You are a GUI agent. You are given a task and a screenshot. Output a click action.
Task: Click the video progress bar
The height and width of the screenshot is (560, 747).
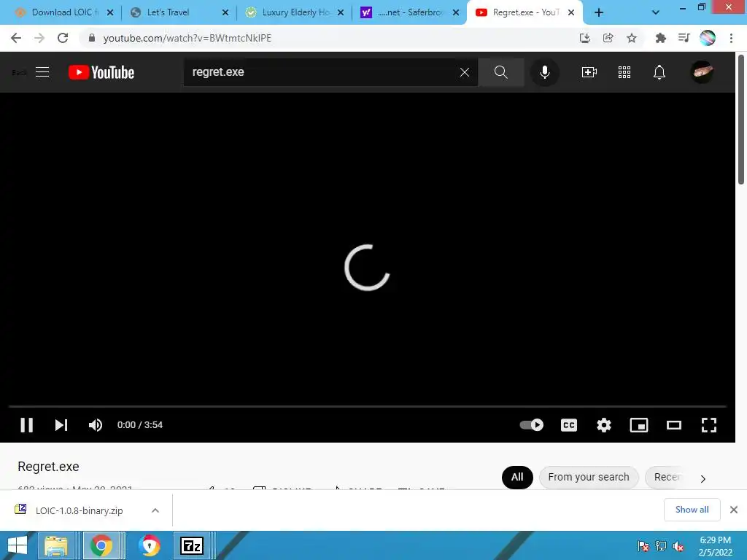click(x=368, y=407)
